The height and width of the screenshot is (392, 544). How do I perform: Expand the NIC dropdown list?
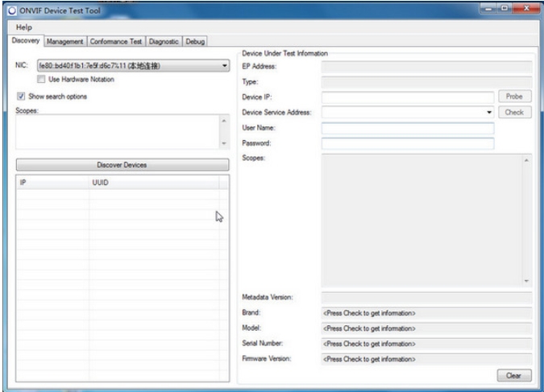pyautogui.click(x=225, y=65)
